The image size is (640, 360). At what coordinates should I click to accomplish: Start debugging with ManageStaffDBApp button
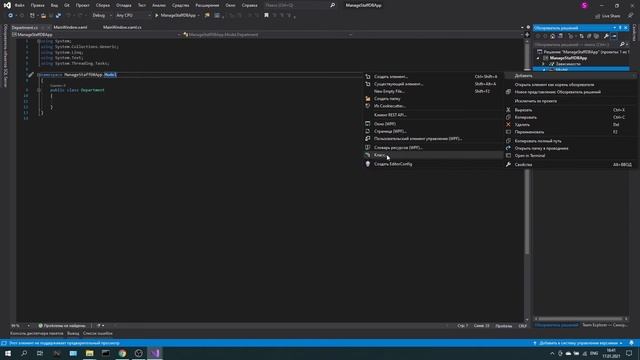click(176, 16)
